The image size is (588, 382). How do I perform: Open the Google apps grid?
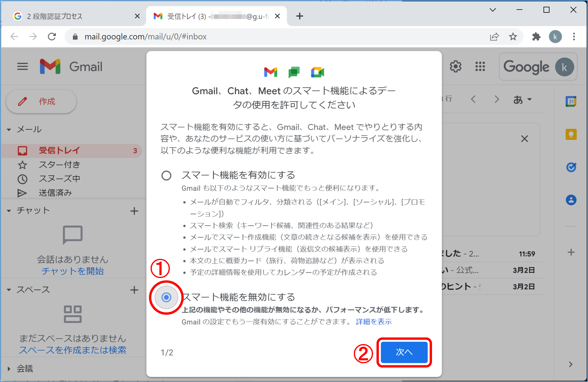pyautogui.click(x=480, y=66)
